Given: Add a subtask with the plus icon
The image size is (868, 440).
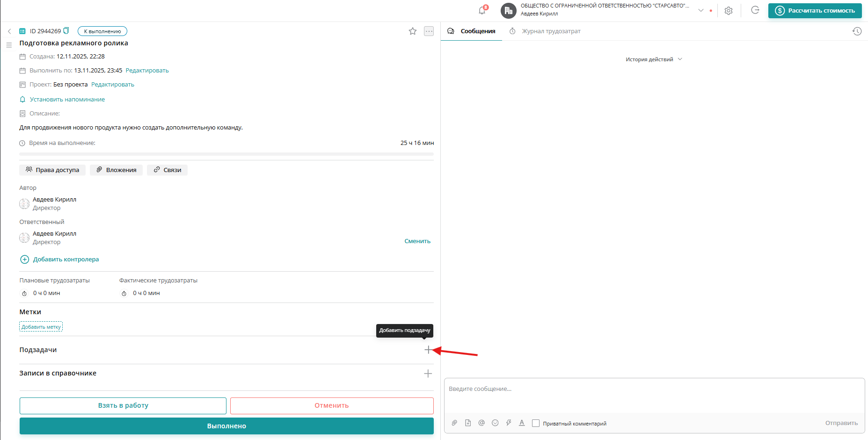Looking at the screenshot, I should pos(428,350).
